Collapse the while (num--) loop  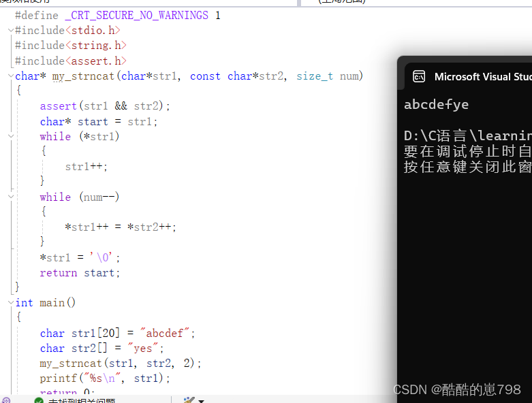[11, 197]
